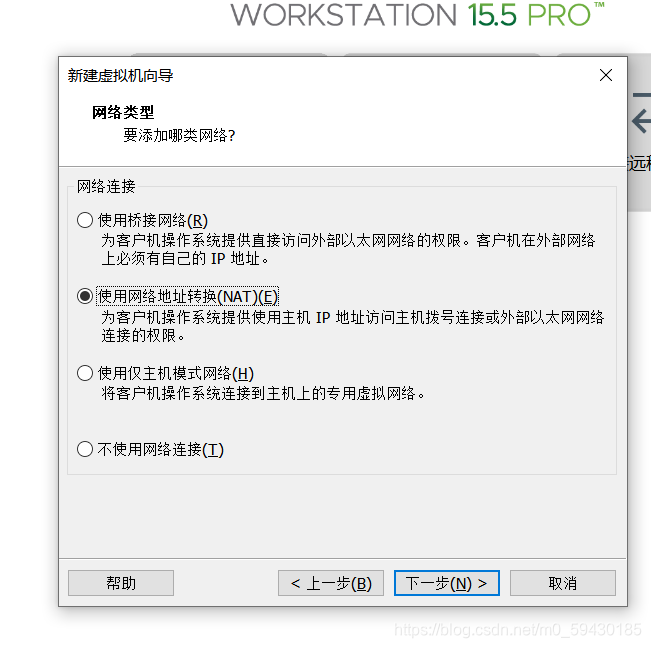Select the bridged network radio button

[85, 220]
